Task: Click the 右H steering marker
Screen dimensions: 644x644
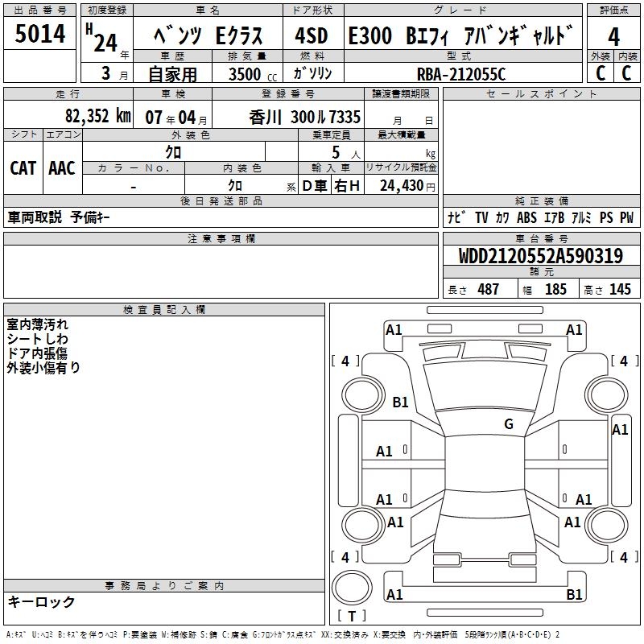Action: pos(347,186)
